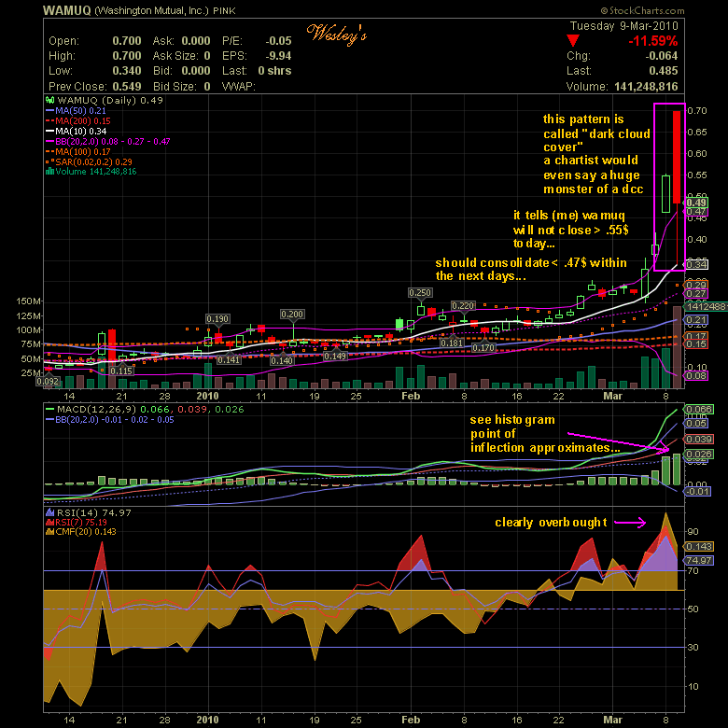
Task: Click the -11.59% percent change value
Action: [x=652, y=41]
